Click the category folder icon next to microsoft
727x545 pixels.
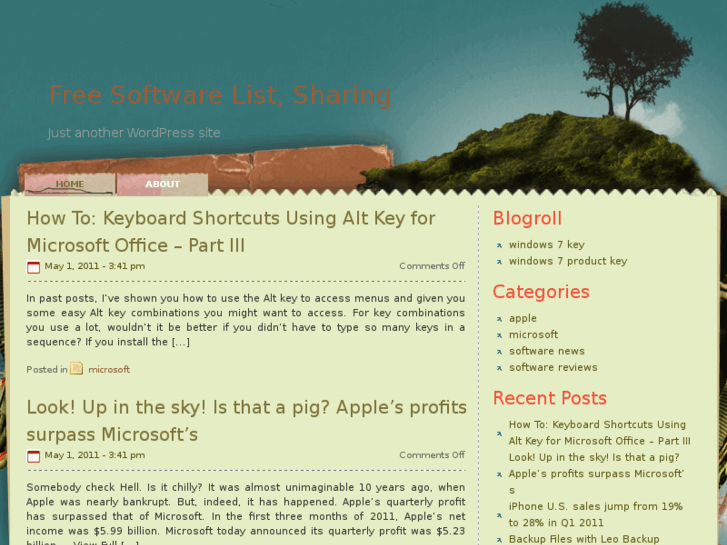point(77,369)
